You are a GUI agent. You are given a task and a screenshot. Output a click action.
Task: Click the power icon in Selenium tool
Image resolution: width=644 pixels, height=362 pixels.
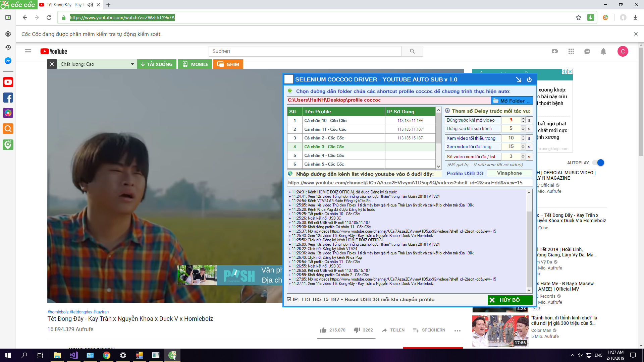tap(529, 79)
